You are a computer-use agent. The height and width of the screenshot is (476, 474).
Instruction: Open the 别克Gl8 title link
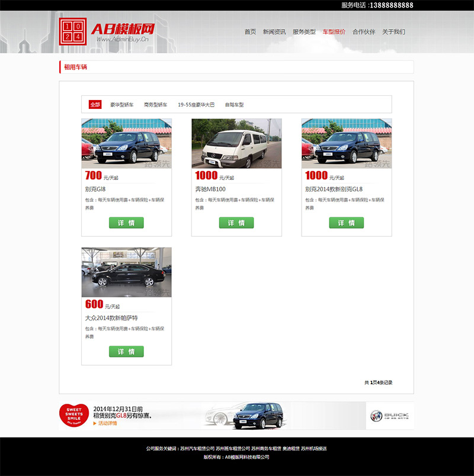pyautogui.click(x=95, y=189)
